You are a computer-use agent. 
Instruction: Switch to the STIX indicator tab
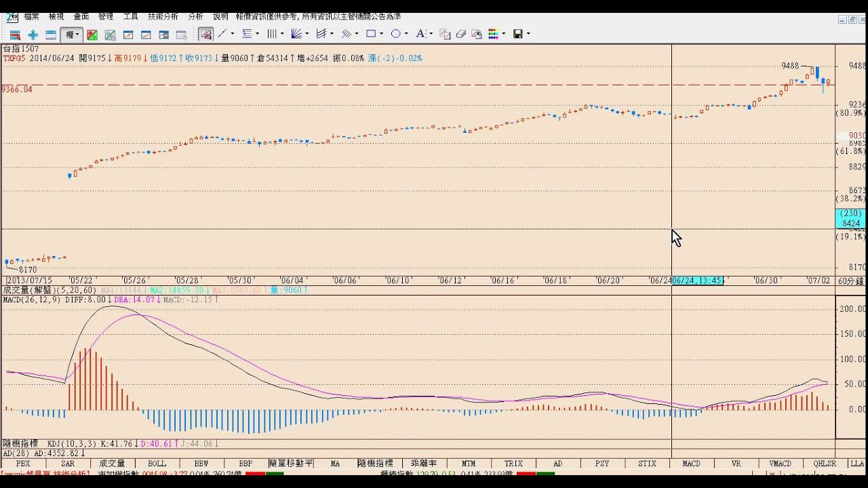pyautogui.click(x=648, y=464)
